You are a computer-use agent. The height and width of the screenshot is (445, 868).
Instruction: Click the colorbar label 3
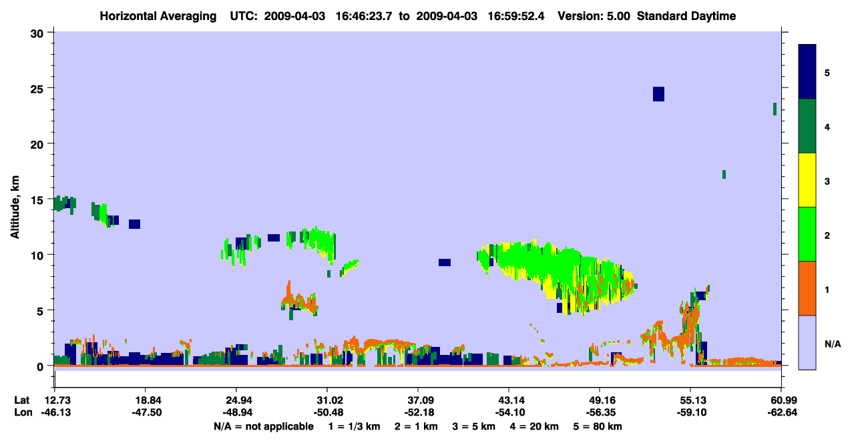pyautogui.click(x=828, y=181)
